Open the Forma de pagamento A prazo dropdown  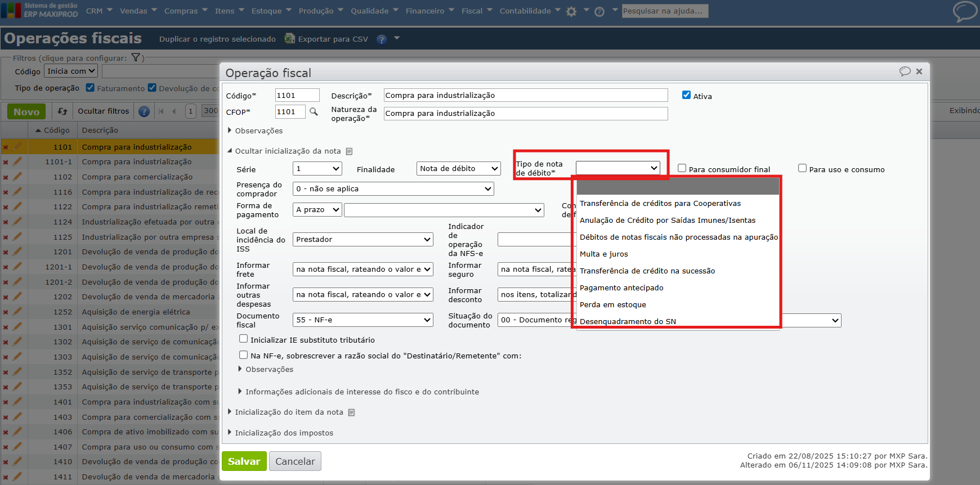click(317, 210)
